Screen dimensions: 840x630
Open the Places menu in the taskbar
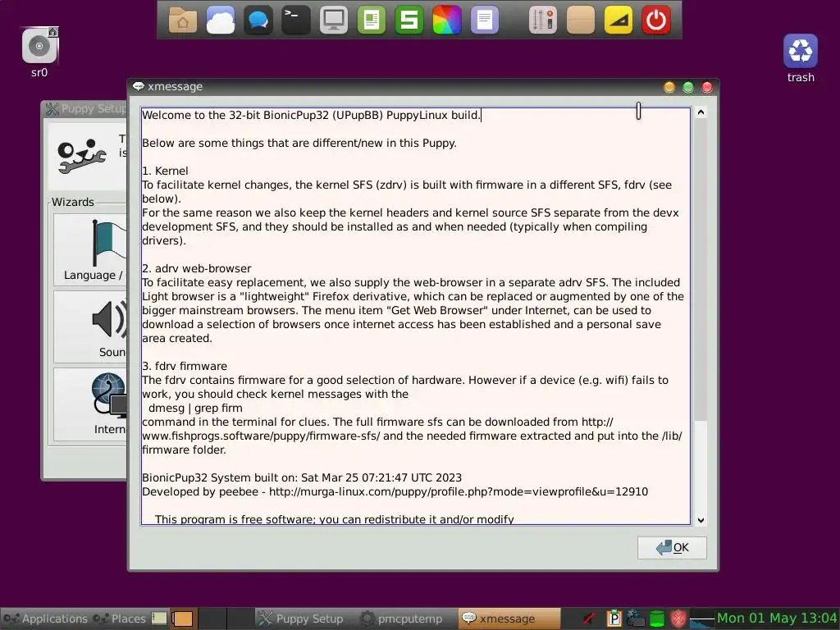click(x=119, y=619)
